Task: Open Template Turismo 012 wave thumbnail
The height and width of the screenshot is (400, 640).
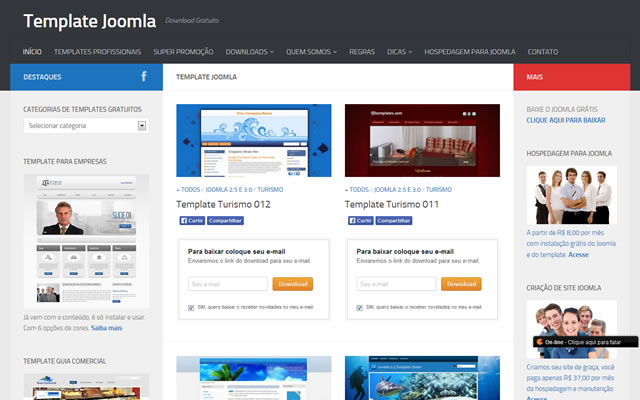Action: 254,140
